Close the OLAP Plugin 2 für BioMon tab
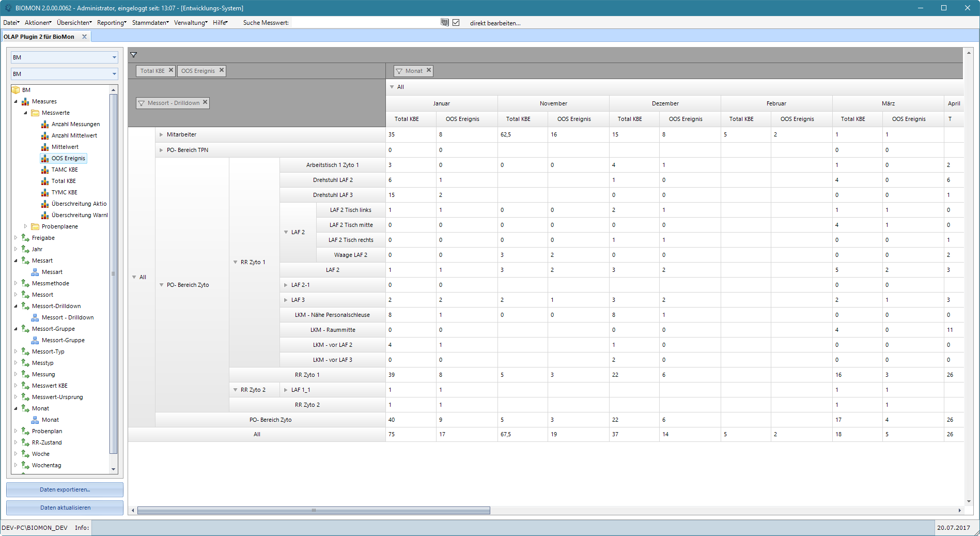 [84, 37]
